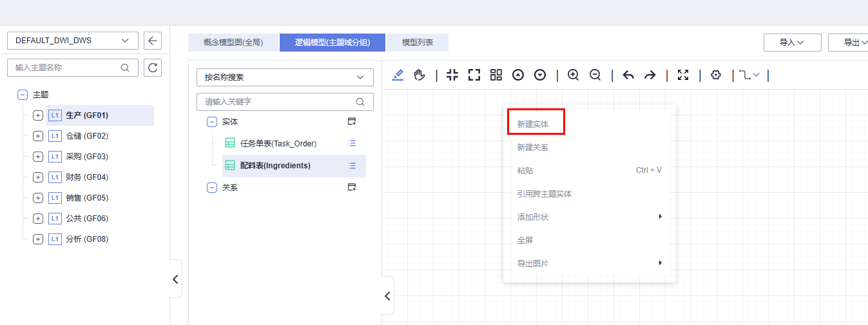This screenshot has width=868, height=325.
Task: Refresh the subject list
Action: [x=153, y=67]
